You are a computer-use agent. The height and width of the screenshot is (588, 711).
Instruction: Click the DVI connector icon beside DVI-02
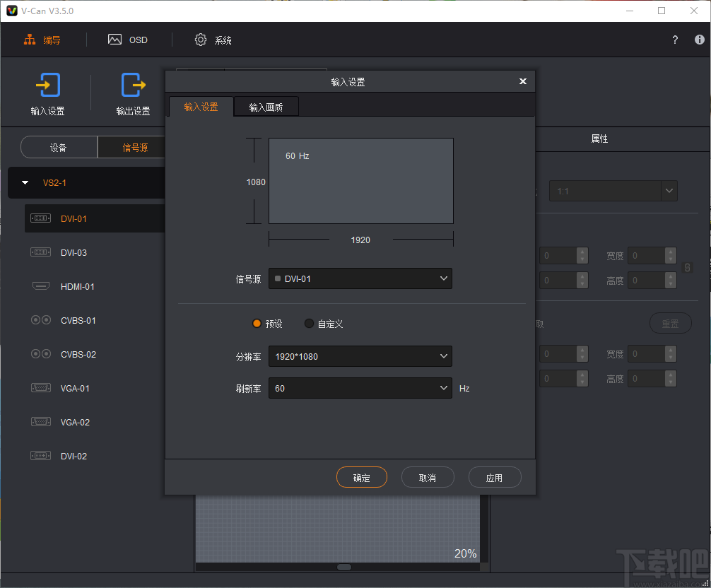[x=41, y=456]
